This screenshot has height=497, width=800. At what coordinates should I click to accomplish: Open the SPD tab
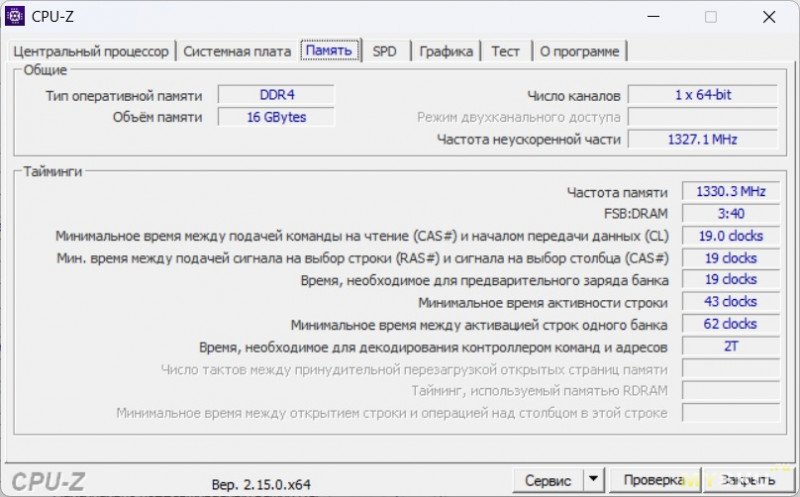(384, 51)
